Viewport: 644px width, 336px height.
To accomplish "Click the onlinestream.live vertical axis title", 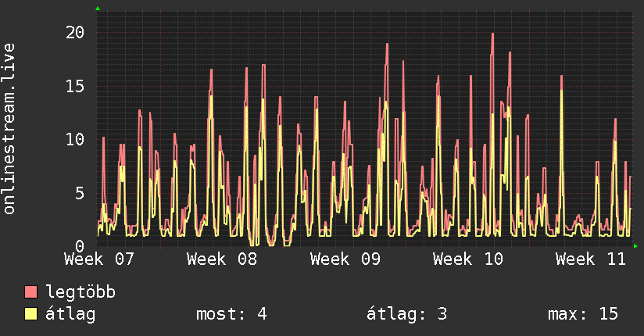I will pos(9,129).
